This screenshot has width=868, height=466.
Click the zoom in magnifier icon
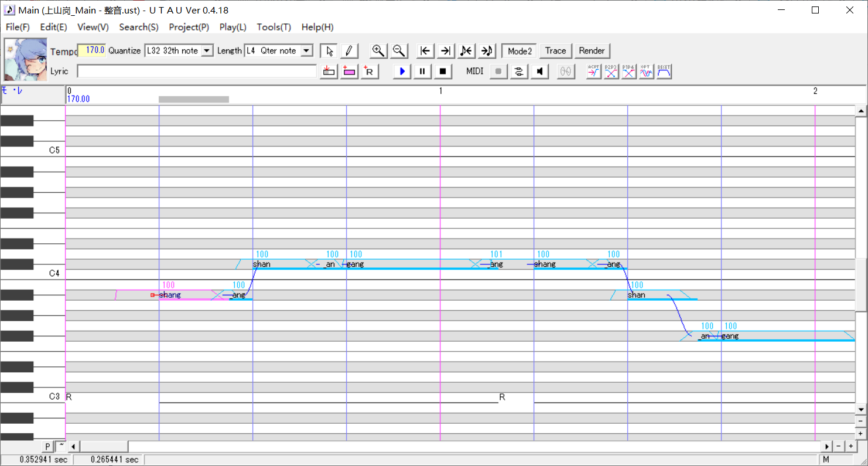point(378,51)
